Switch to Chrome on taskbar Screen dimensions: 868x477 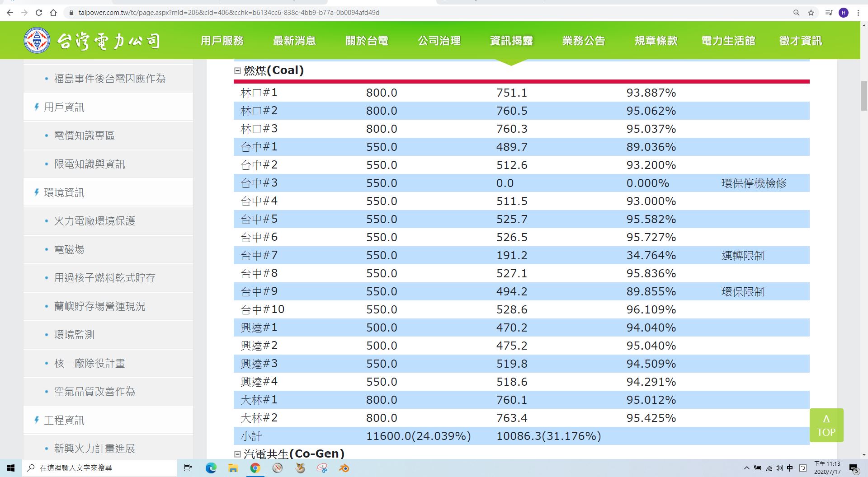[x=255, y=468]
